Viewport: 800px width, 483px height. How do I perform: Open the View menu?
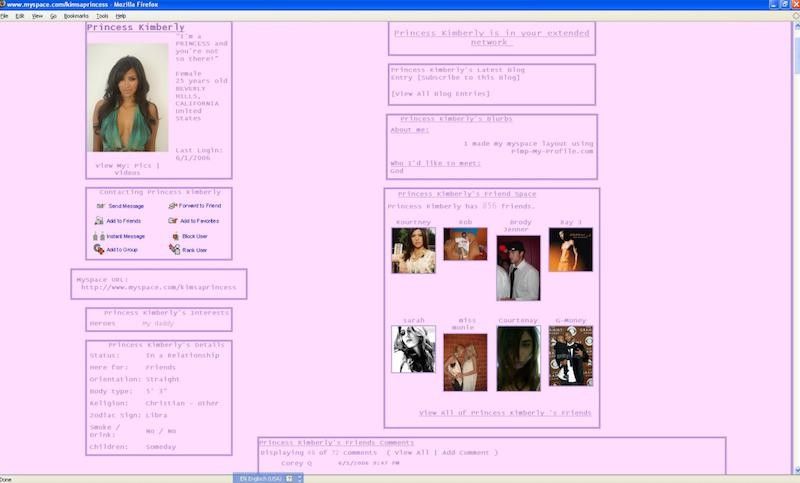click(37, 16)
